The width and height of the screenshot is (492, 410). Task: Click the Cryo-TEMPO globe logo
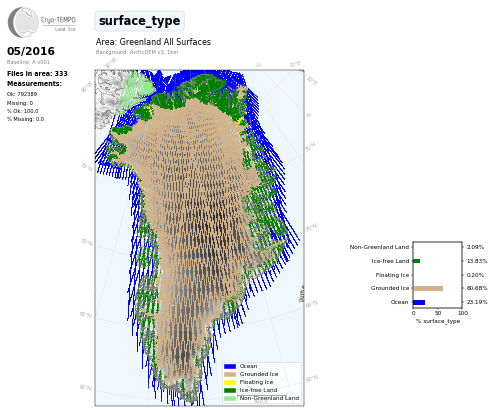pos(23,22)
